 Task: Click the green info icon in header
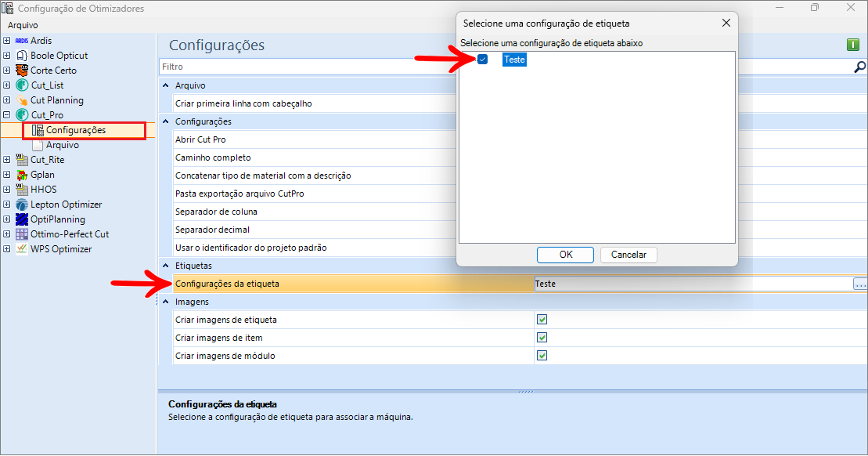tap(853, 45)
